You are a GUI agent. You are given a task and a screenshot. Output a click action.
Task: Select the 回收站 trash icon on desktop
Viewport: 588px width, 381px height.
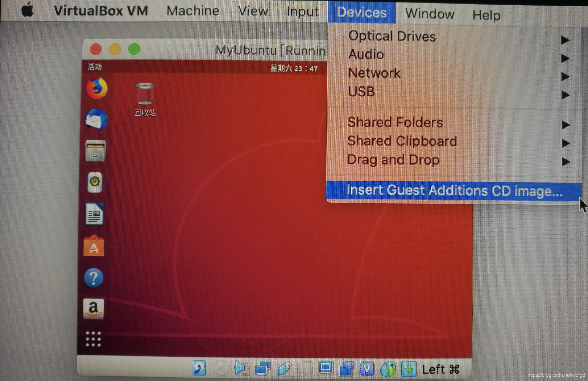tap(145, 99)
